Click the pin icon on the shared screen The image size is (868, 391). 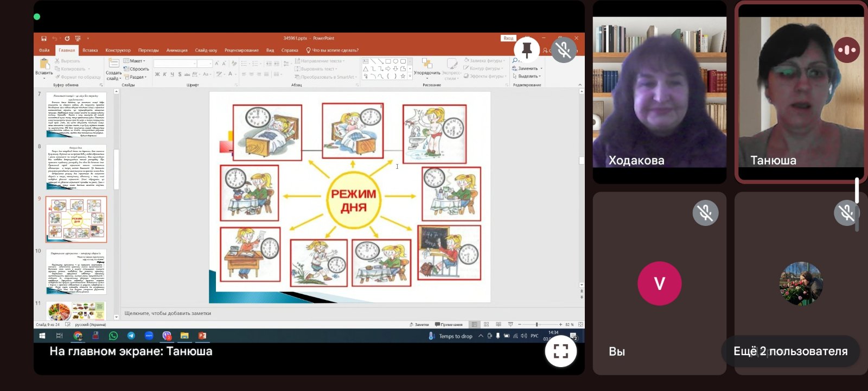(526, 50)
